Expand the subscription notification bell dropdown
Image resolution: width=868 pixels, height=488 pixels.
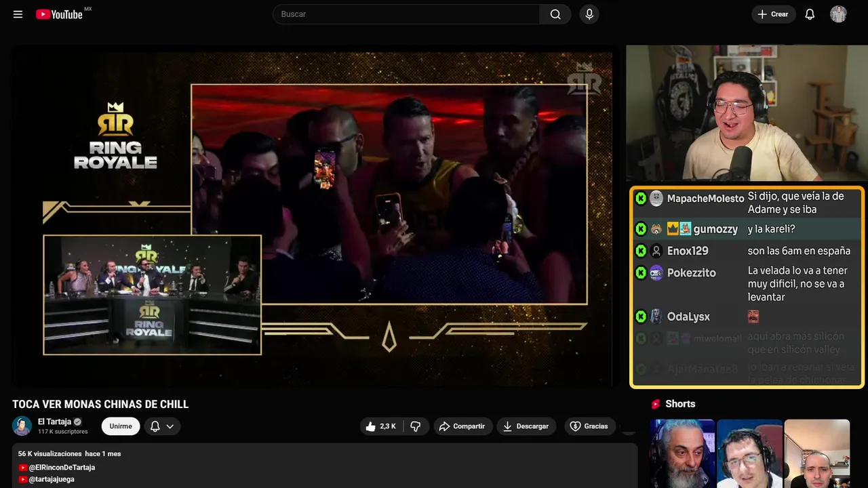tap(162, 426)
